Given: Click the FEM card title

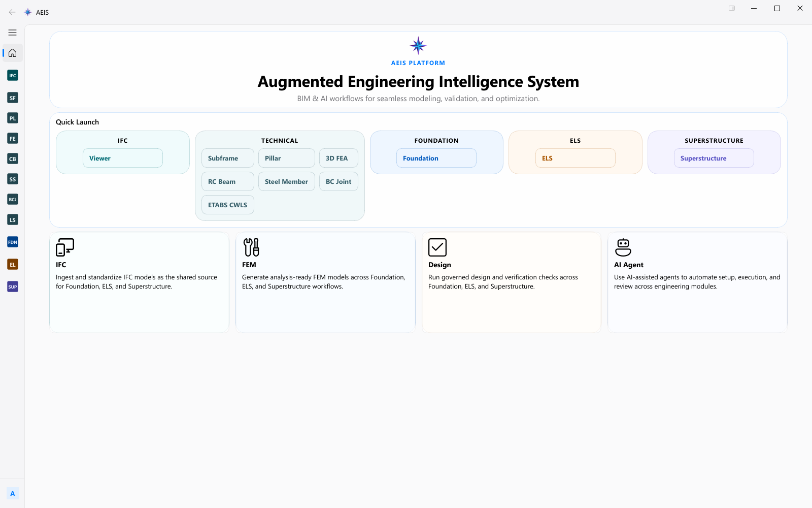Looking at the screenshot, I should [x=249, y=265].
